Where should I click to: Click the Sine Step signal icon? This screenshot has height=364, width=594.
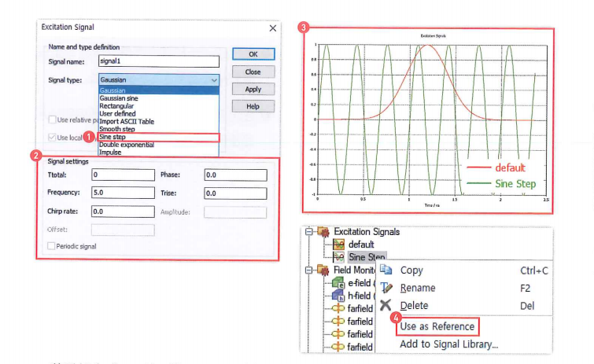(x=338, y=257)
